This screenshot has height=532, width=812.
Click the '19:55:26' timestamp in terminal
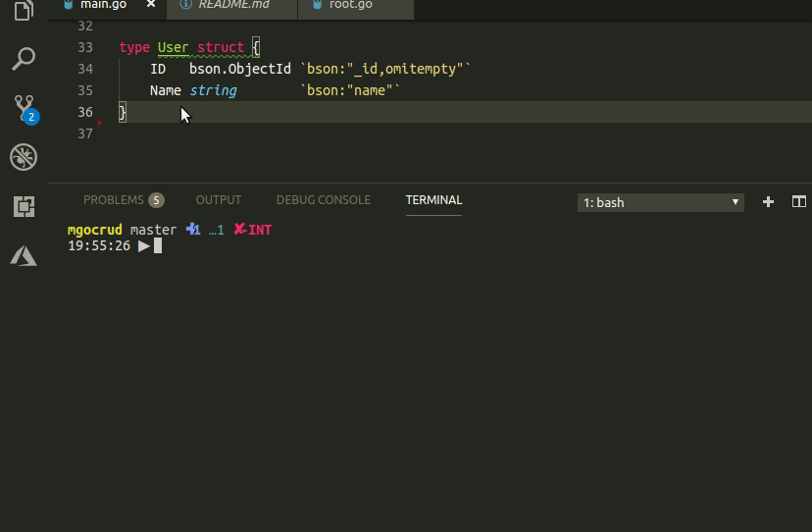pyautogui.click(x=99, y=245)
